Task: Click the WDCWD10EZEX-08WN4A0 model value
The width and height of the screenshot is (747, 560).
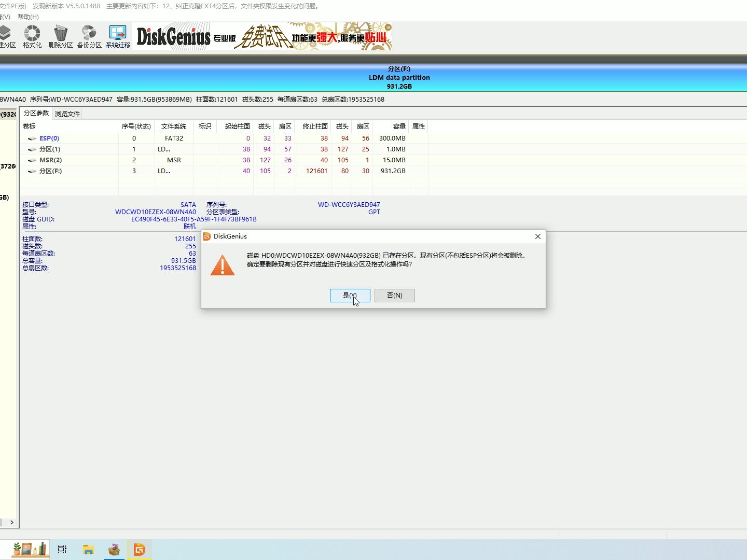Action: [x=156, y=212]
